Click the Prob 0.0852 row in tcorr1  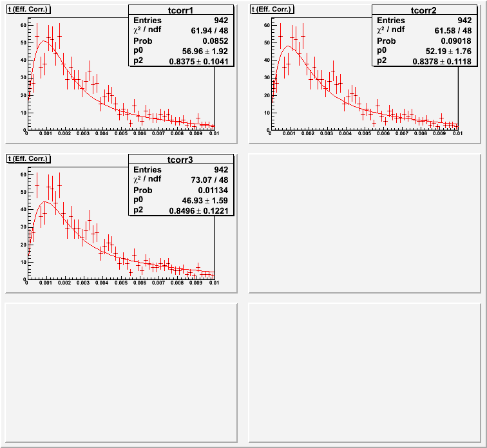(181, 41)
